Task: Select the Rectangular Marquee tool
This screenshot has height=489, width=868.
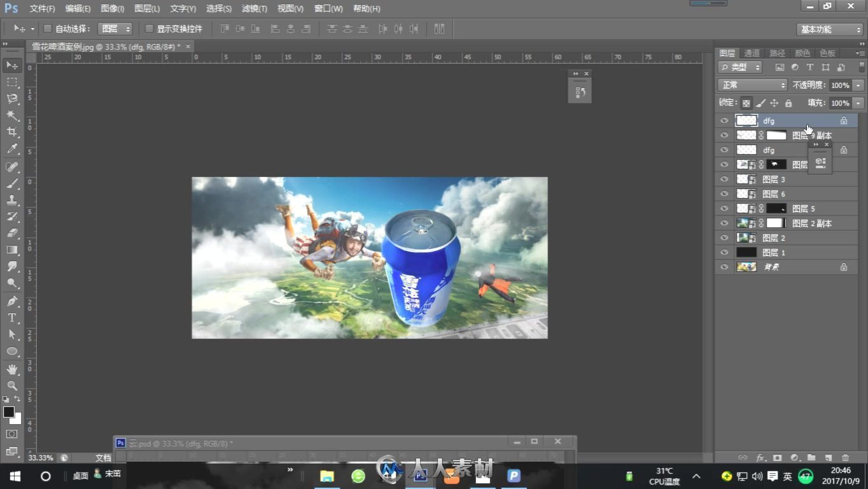Action: [12, 82]
